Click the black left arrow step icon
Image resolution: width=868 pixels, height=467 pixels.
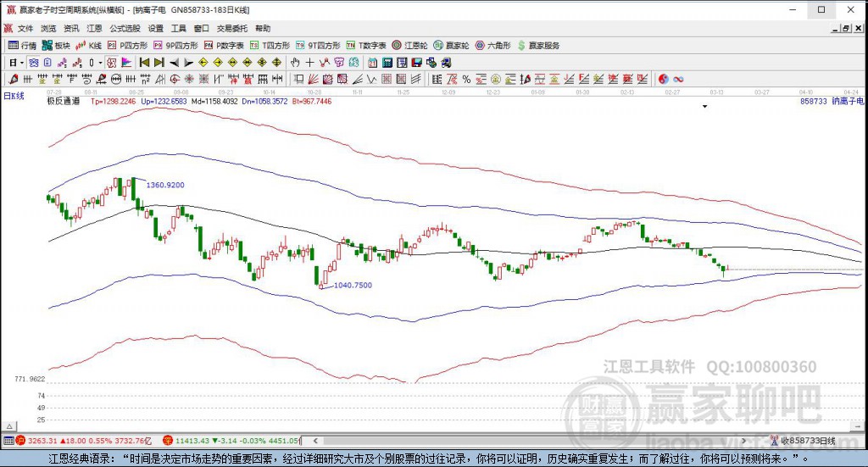point(174,63)
